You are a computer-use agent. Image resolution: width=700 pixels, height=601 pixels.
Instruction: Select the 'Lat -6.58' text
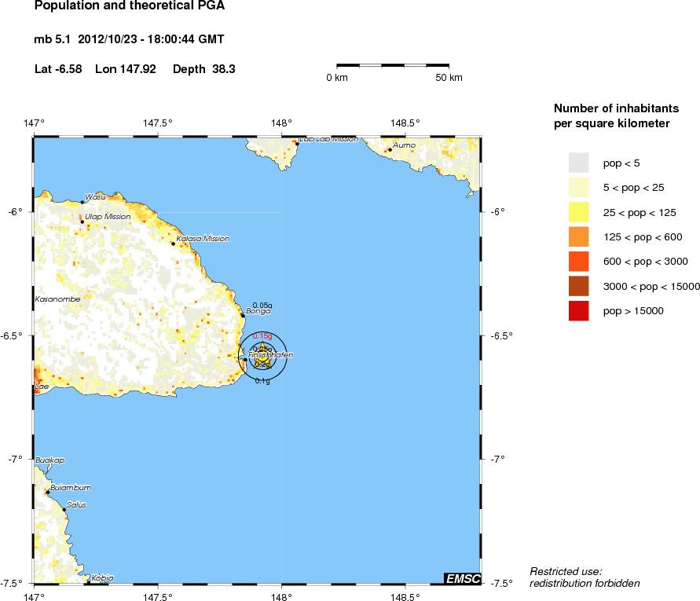[58, 69]
